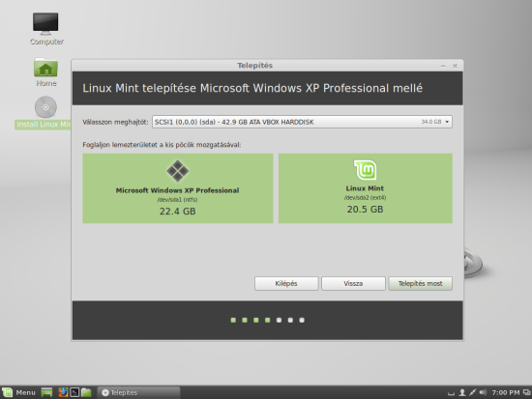Click the Show Desktop panel icon
The width and height of the screenshot is (532, 399).
(46, 392)
